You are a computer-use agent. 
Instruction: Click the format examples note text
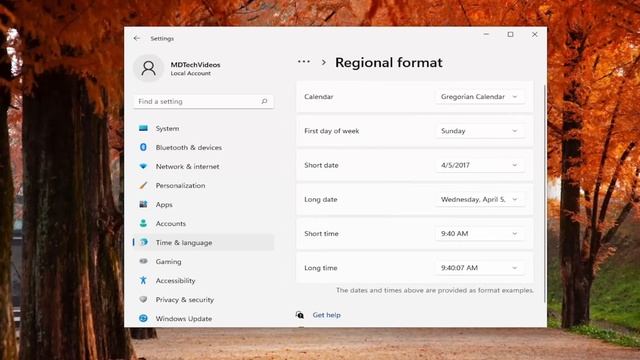click(435, 290)
